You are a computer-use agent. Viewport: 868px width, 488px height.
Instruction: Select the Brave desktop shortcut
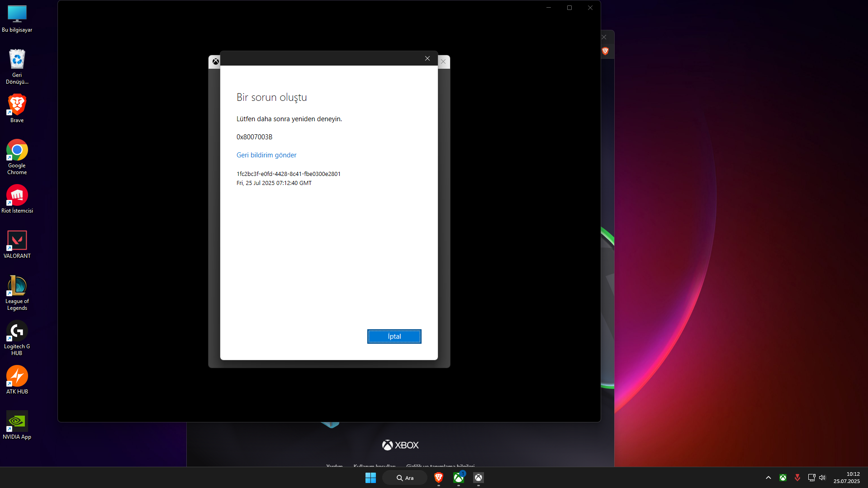coord(17,109)
